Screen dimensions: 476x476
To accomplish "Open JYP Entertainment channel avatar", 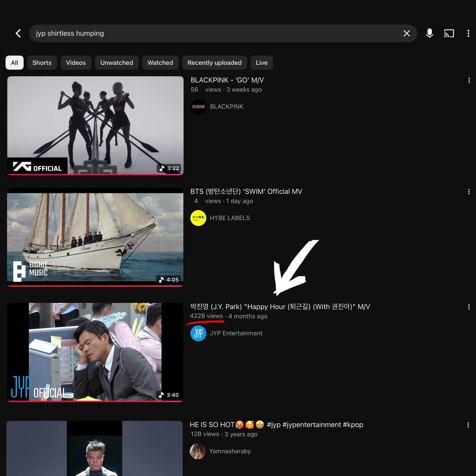I will 198,333.
